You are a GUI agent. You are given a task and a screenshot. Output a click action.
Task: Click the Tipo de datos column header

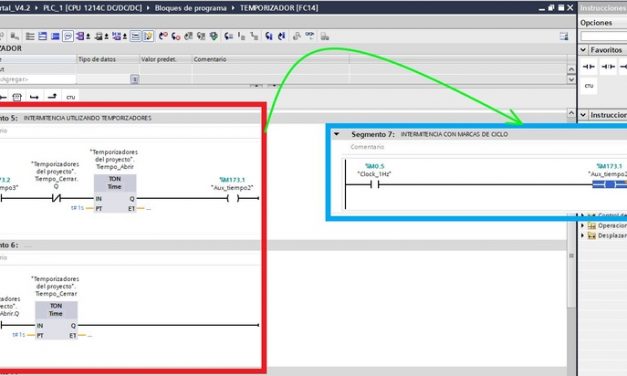[x=108, y=59]
